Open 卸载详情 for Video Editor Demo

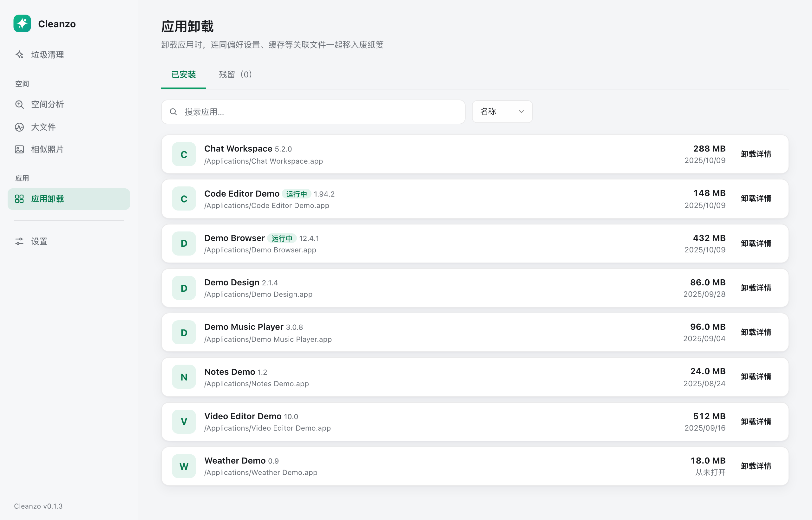(756, 422)
